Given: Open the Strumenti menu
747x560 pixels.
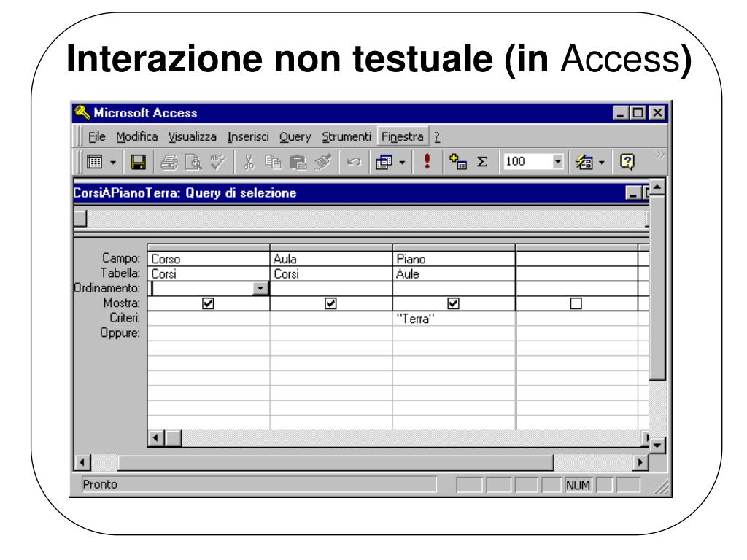Looking at the screenshot, I should [347, 137].
